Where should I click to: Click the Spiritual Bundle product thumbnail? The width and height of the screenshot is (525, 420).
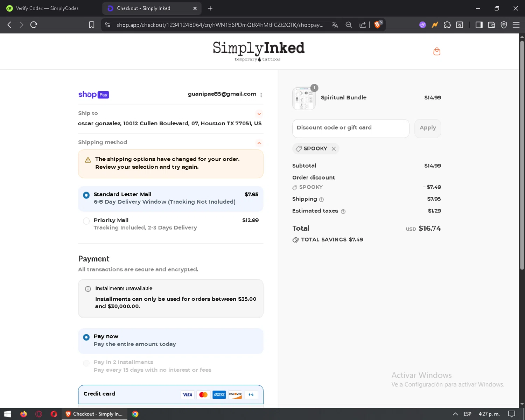point(304,98)
